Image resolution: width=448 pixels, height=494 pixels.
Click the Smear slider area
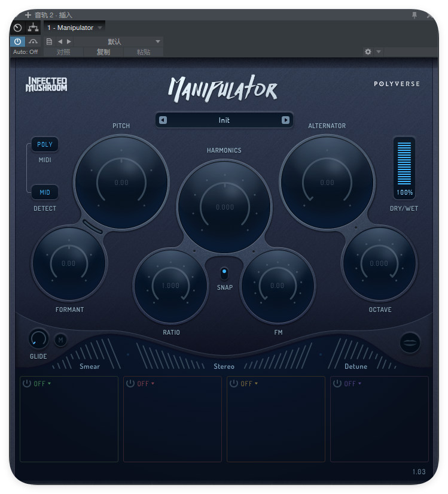(87, 354)
